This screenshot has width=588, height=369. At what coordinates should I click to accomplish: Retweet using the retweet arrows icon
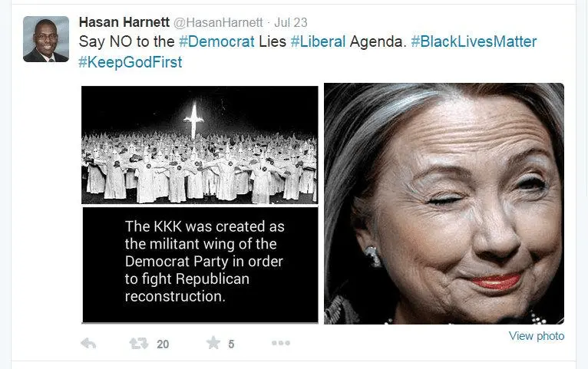[138, 343]
